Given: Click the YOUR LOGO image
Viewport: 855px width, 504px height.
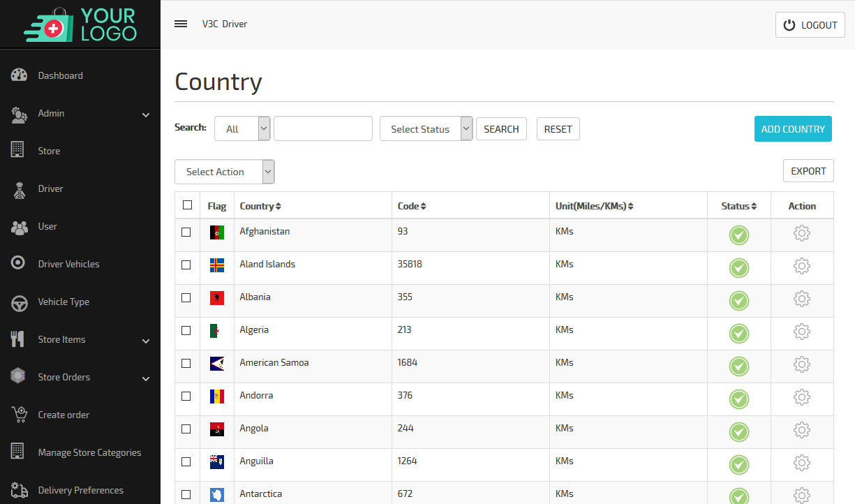Looking at the screenshot, I should coord(80,24).
